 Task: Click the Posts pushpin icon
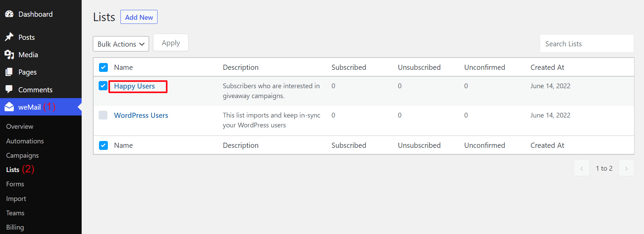(x=9, y=37)
